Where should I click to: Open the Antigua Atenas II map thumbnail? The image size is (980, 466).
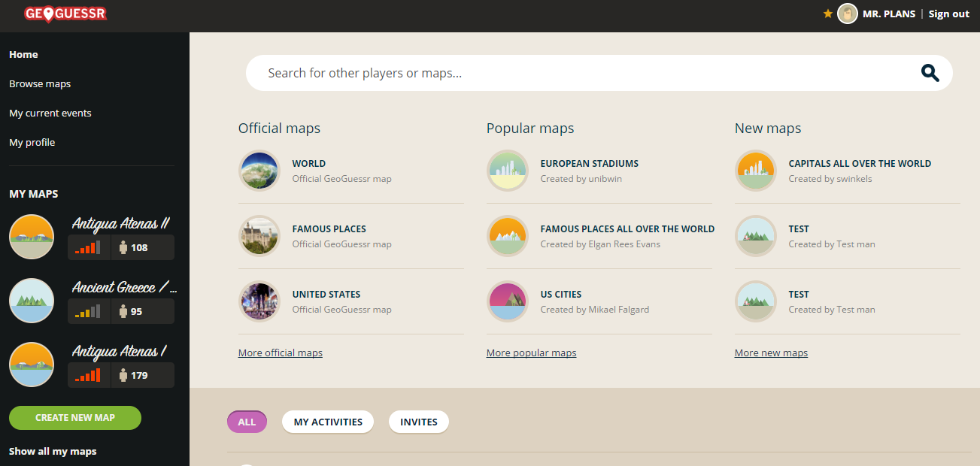[32, 237]
